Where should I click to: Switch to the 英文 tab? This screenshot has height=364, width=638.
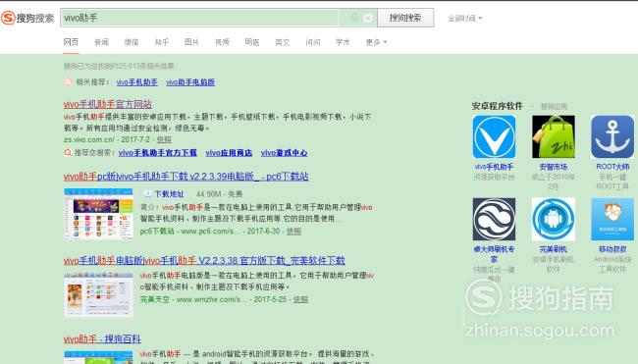click(283, 42)
